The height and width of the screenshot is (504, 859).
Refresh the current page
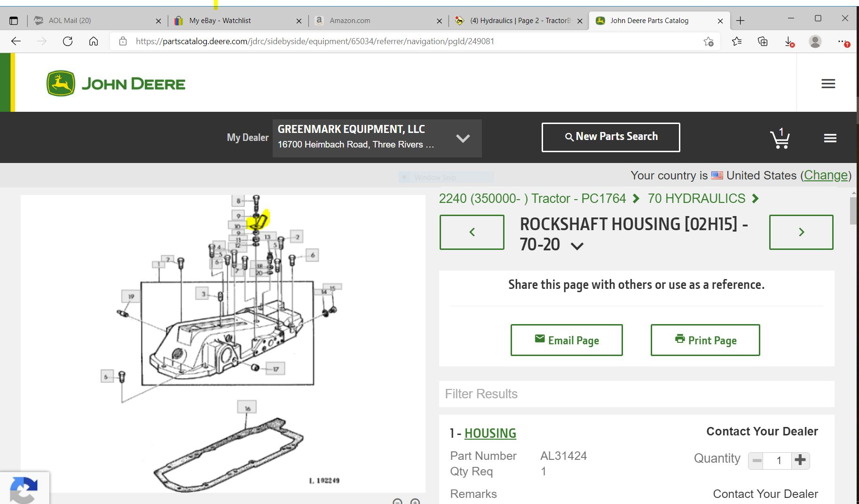(x=68, y=41)
